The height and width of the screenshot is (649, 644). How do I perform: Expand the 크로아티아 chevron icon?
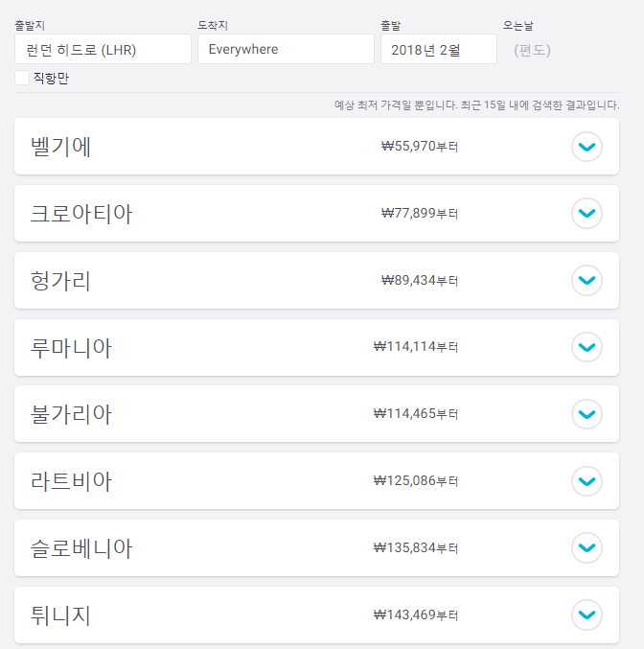click(x=586, y=214)
